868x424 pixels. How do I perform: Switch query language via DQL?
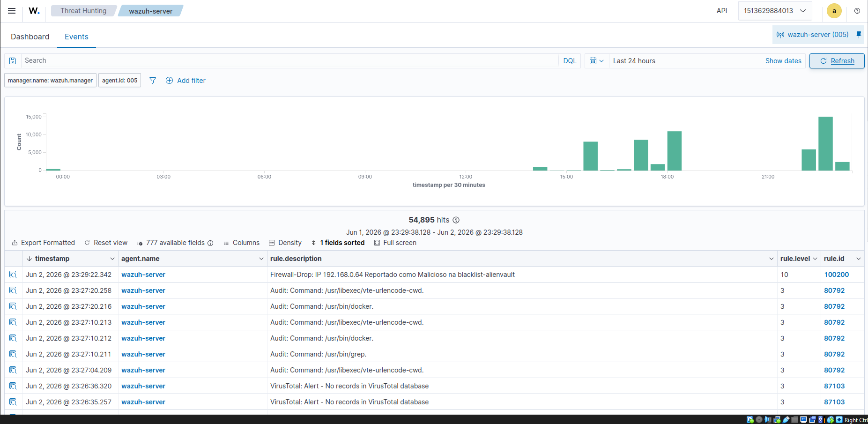click(x=570, y=61)
